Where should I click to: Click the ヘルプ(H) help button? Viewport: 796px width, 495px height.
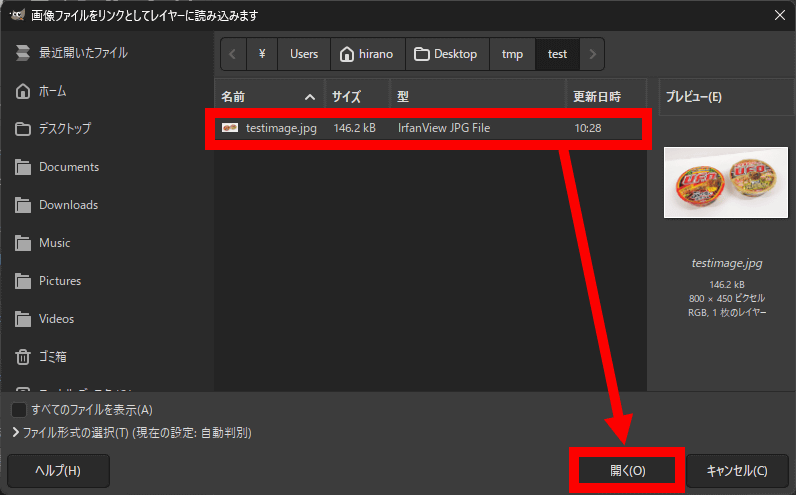[x=58, y=471]
